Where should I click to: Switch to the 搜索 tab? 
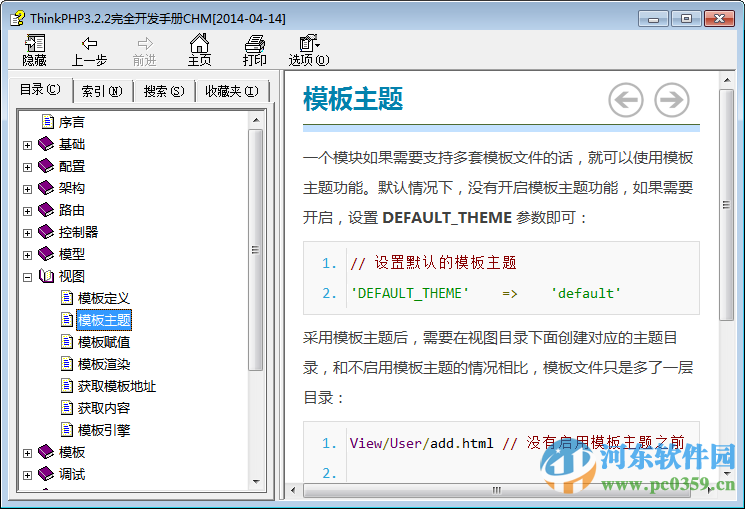coord(164,91)
